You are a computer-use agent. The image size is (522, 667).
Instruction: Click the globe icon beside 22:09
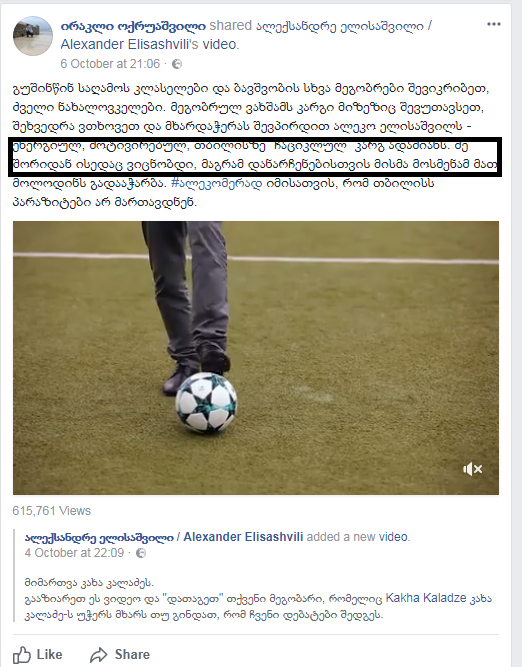click(x=141, y=553)
